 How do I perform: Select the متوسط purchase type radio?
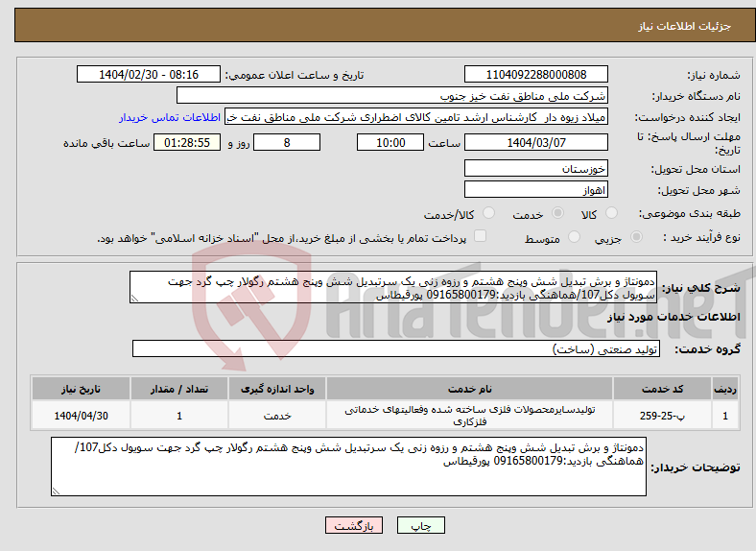(574, 236)
